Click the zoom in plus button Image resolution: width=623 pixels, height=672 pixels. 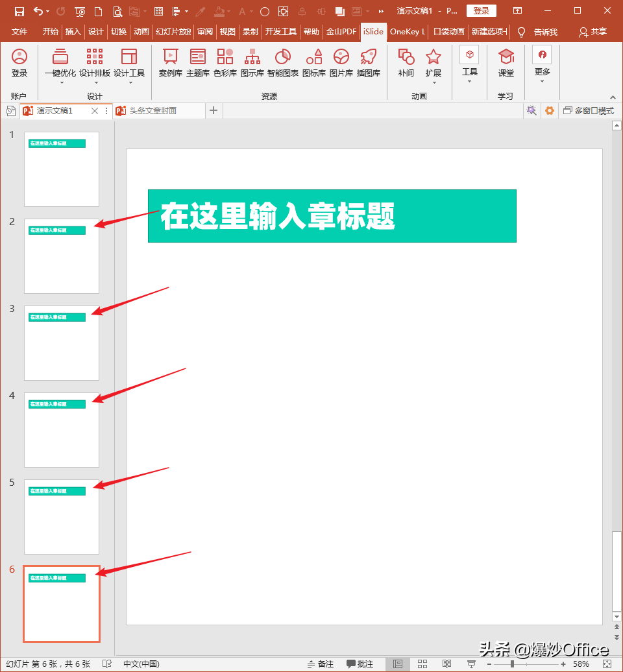563,664
